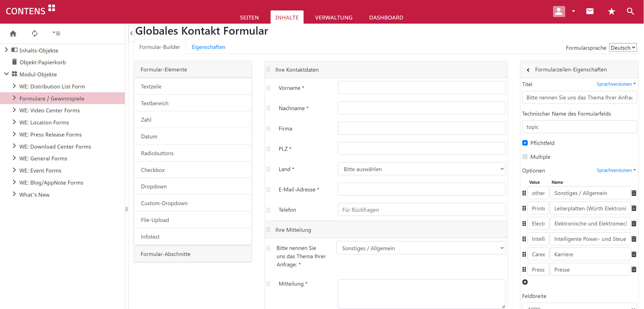Open the Land 'Bitte auswählen' dropdown
Viewport: 644px width, 309px height.
421,169
